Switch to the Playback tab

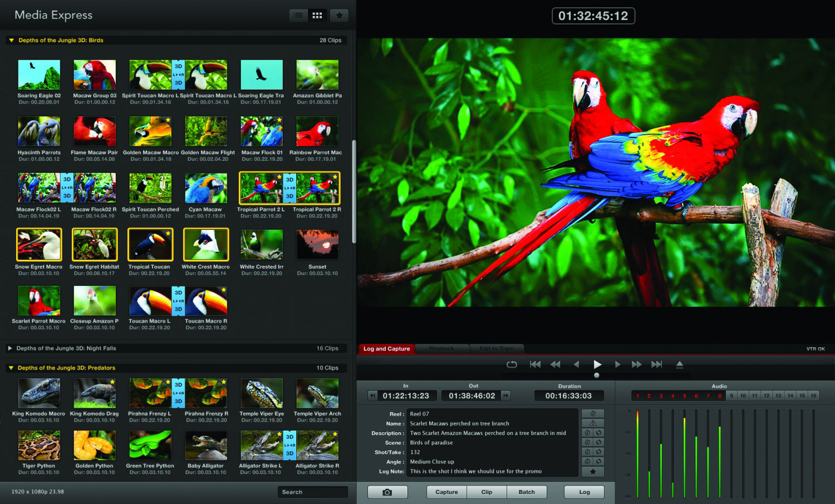pos(441,349)
